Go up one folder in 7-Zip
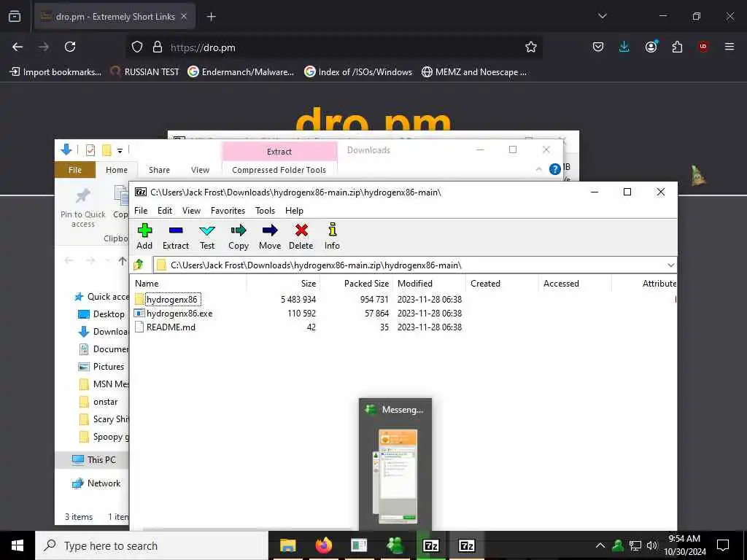747x560 pixels. [x=139, y=265]
